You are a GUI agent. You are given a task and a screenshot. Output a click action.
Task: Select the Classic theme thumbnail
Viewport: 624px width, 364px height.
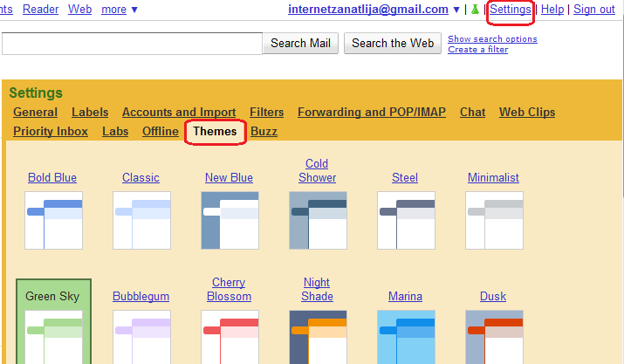coord(141,220)
